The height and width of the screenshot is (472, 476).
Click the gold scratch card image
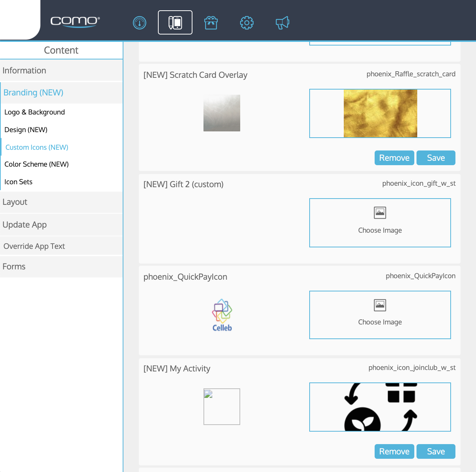pyautogui.click(x=380, y=113)
